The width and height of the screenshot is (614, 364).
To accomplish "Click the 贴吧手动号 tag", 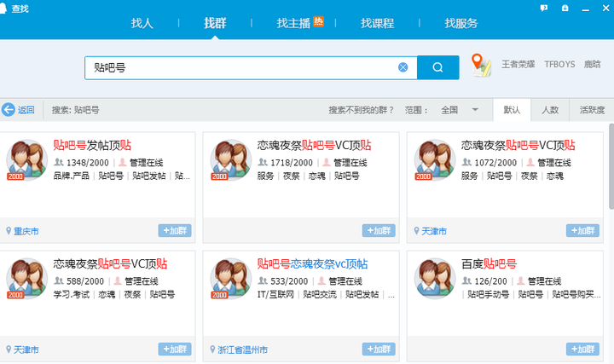I will [488, 294].
